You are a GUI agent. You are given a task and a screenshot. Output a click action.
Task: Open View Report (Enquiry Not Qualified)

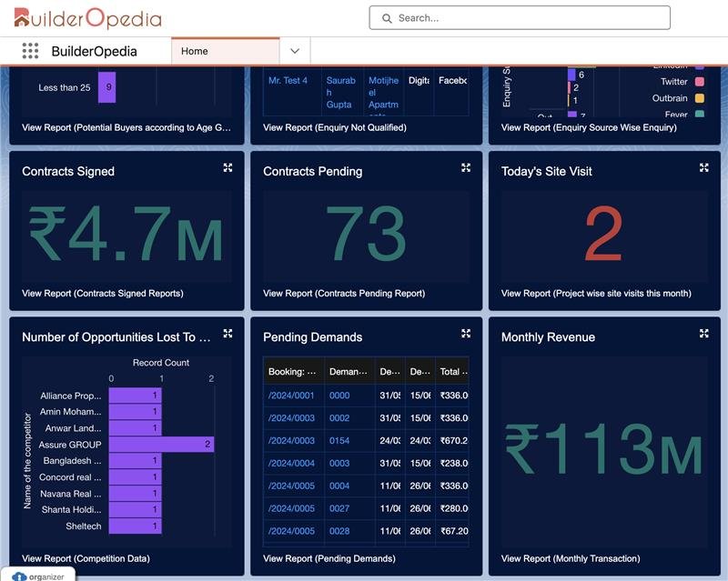(335, 127)
